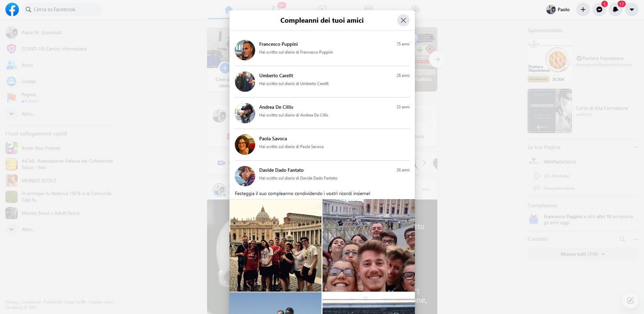The width and height of the screenshot is (644, 314).
Task: Click the Pubblicità footer link
Action: pos(52,302)
